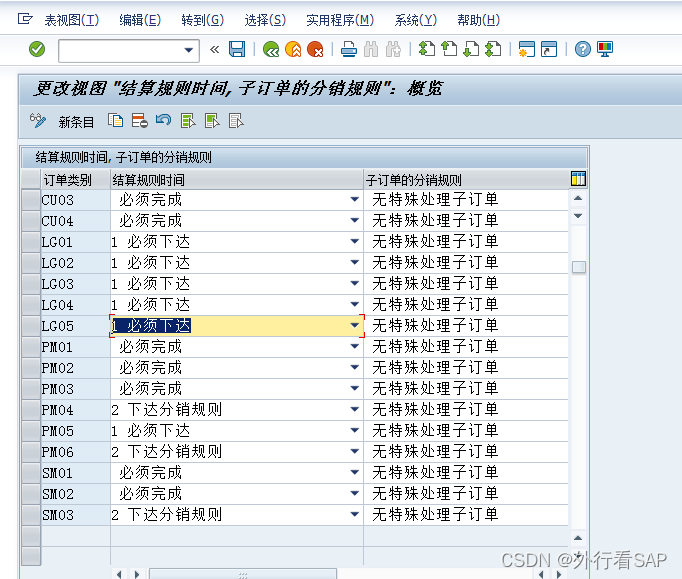Open the 实用程序(M) menu
Viewport: 682px width, 579px height.
click(340, 20)
